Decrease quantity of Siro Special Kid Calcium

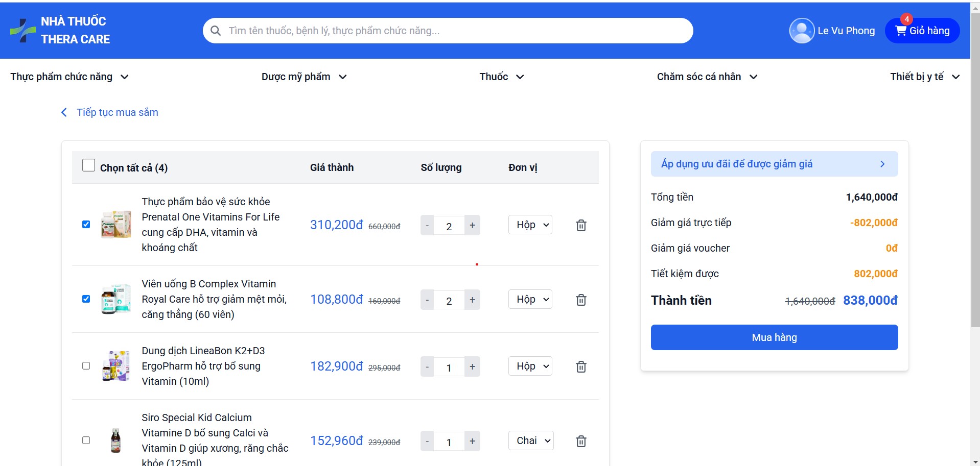click(x=427, y=441)
